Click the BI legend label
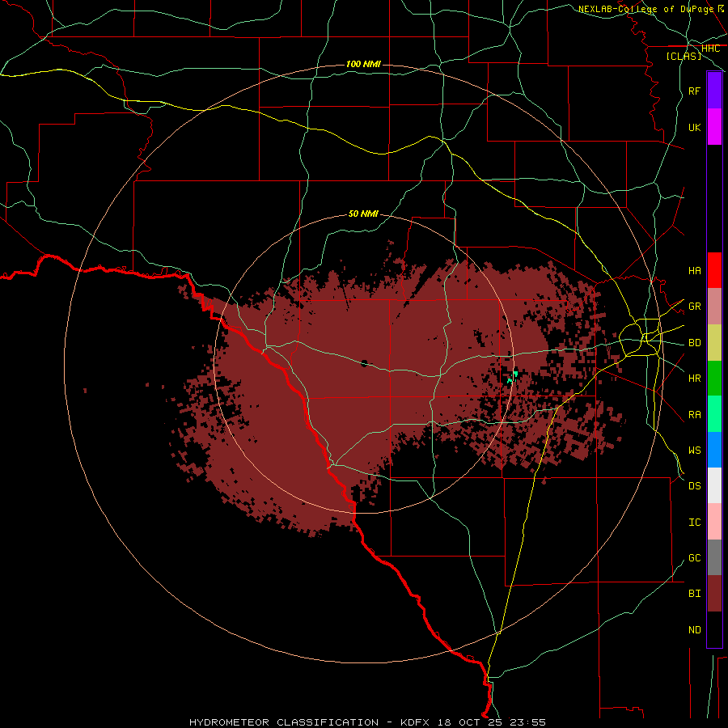 click(x=694, y=594)
